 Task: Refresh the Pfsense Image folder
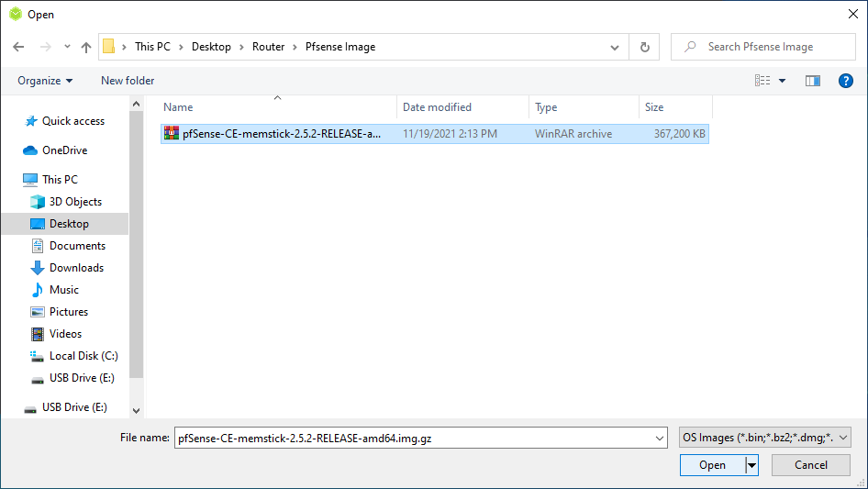tap(644, 47)
